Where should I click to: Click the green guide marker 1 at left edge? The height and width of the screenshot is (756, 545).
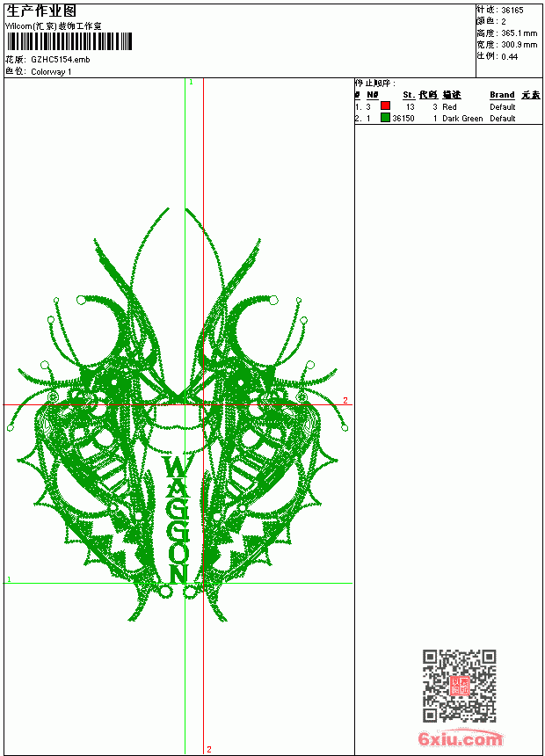(x=9, y=579)
